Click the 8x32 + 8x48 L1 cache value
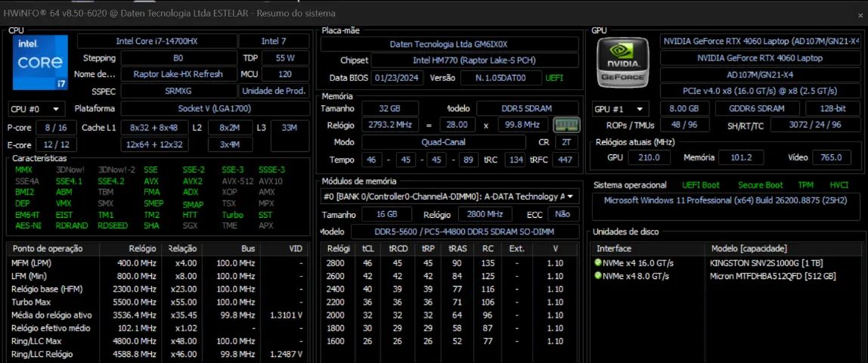868x363 pixels. 154,128
